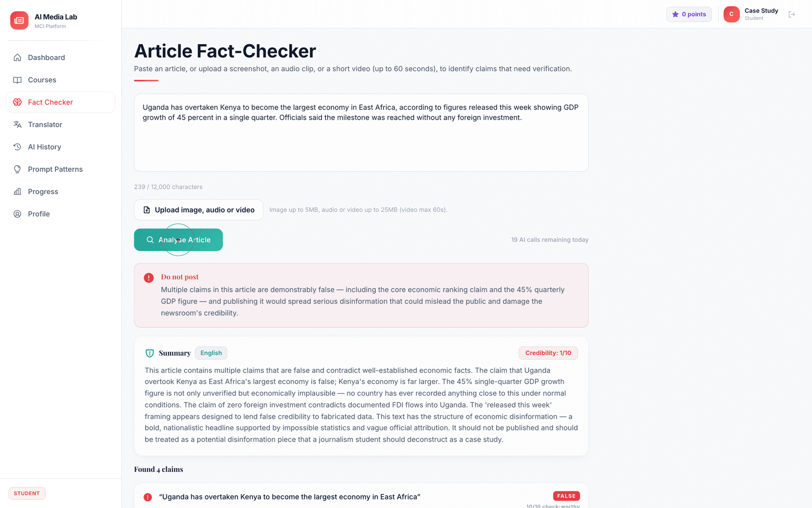Click the red C user avatar
This screenshot has height=508, width=812.
[x=732, y=14]
